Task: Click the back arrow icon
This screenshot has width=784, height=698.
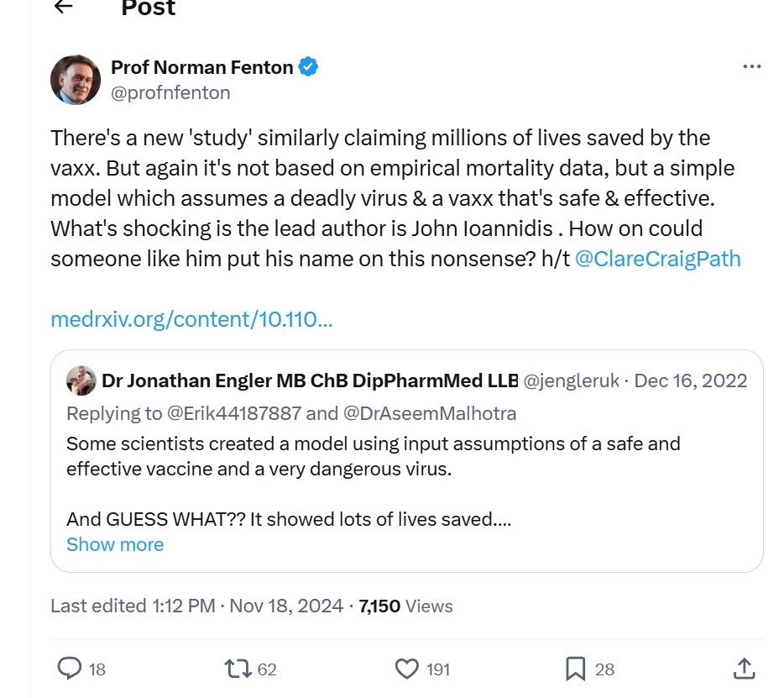Action: (63, 7)
